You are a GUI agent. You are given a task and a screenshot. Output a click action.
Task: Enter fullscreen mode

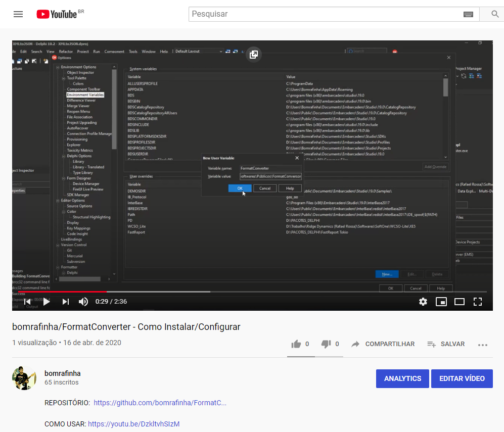tap(478, 302)
